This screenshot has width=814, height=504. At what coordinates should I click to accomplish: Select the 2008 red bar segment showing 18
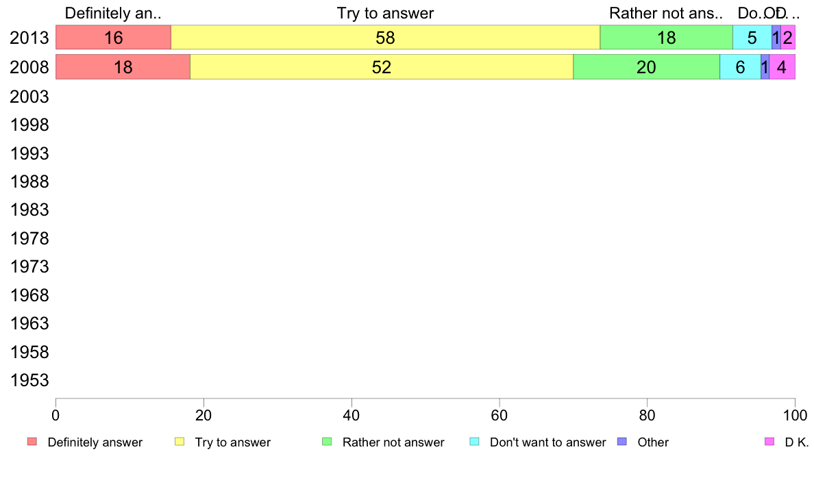(123, 67)
